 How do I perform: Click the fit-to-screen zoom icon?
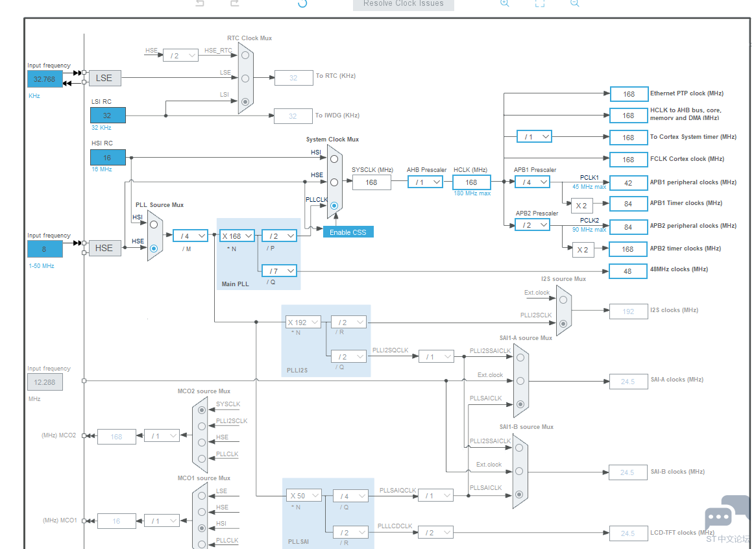tap(540, 3)
